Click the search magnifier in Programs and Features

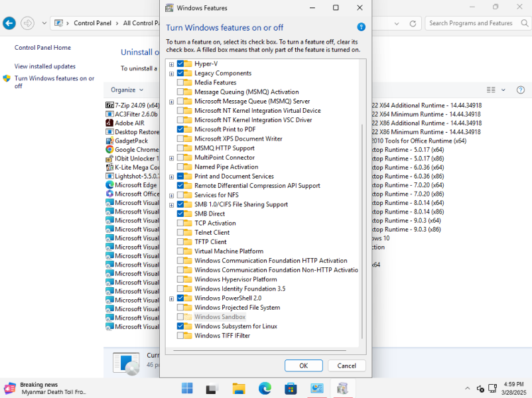click(x=525, y=23)
